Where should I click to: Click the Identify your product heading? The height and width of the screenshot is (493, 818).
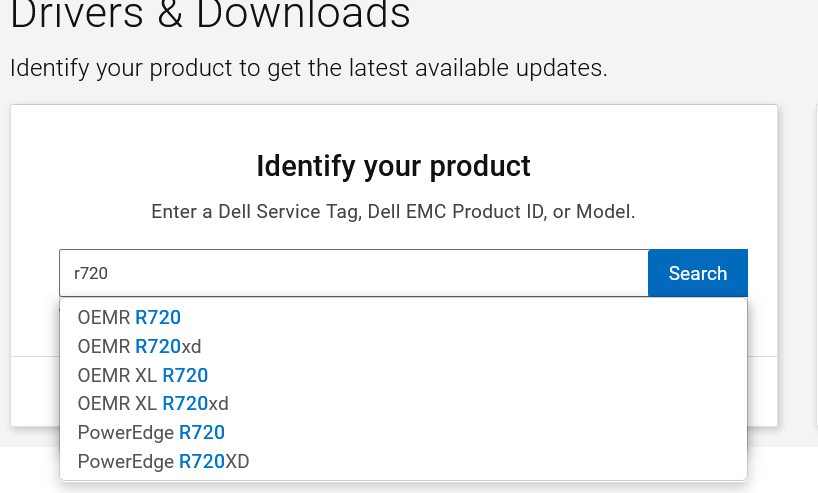(x=393, y=166)
